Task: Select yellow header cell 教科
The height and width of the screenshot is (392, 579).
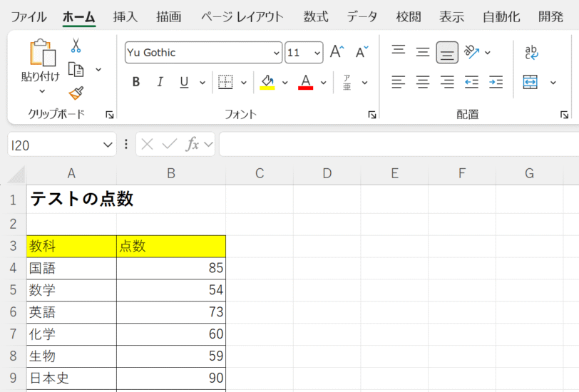Action: 71,246
